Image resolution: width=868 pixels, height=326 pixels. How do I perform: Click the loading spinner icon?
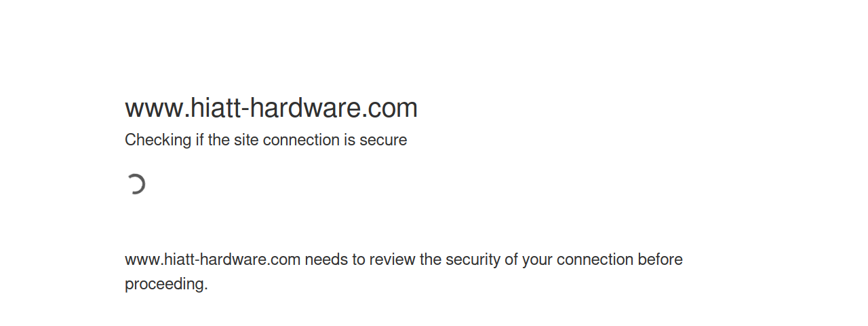[136, 184]
